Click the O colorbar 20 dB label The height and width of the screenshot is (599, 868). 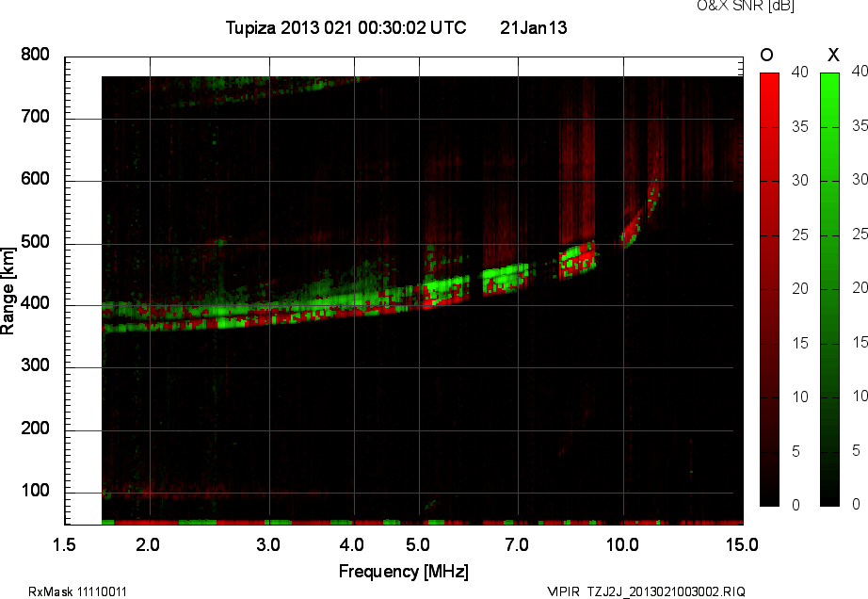[x=800, y=288]
